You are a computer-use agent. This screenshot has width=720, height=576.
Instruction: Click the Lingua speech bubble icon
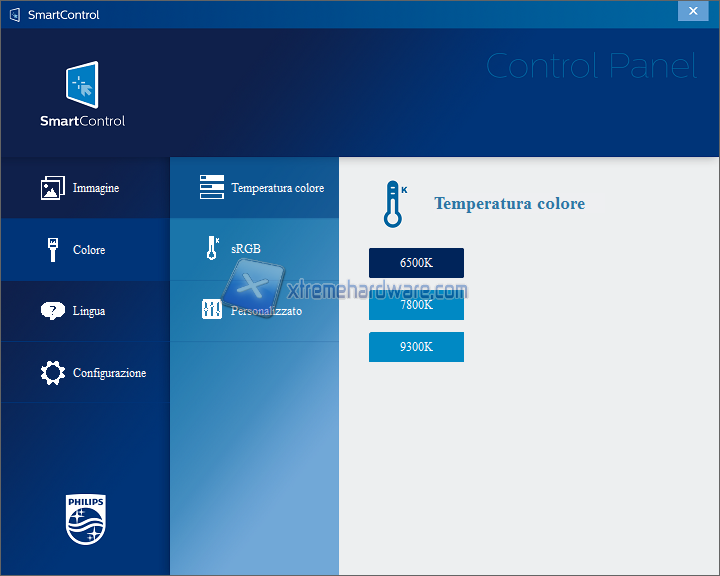pyautogui.click(x=52, y=311)
